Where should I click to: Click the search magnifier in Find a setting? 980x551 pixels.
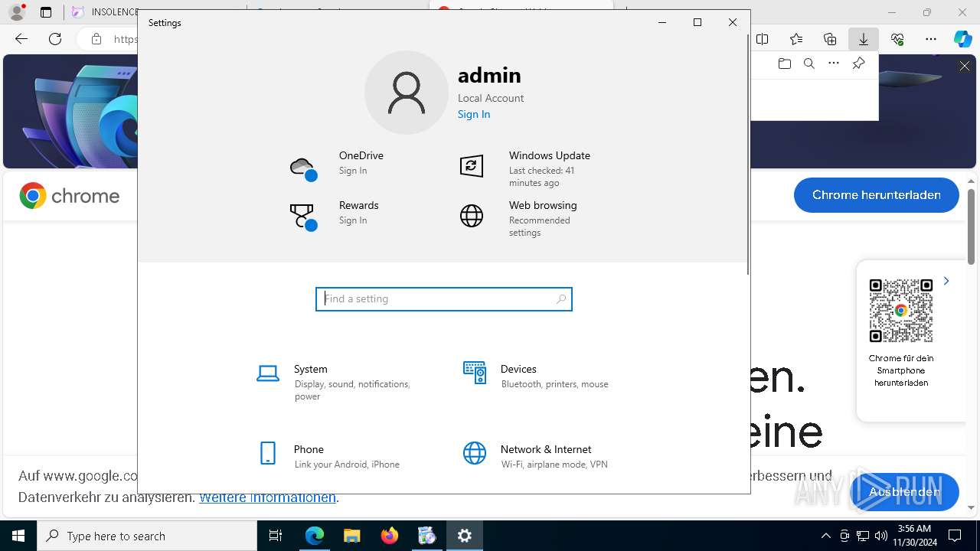(561, 299)
